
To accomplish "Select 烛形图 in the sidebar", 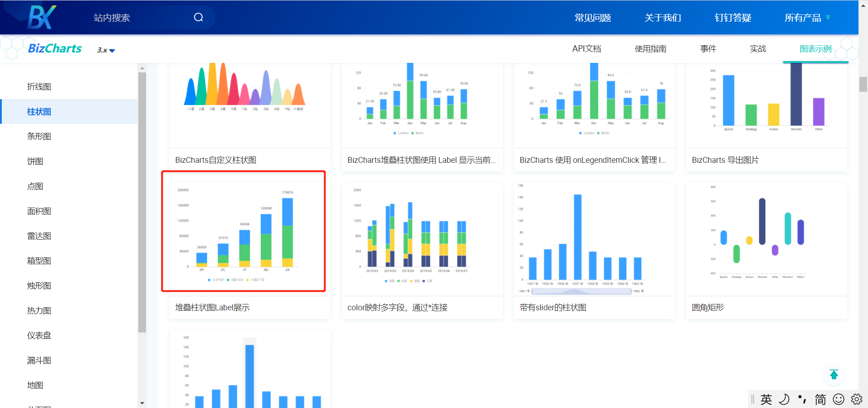I will 39,285.
